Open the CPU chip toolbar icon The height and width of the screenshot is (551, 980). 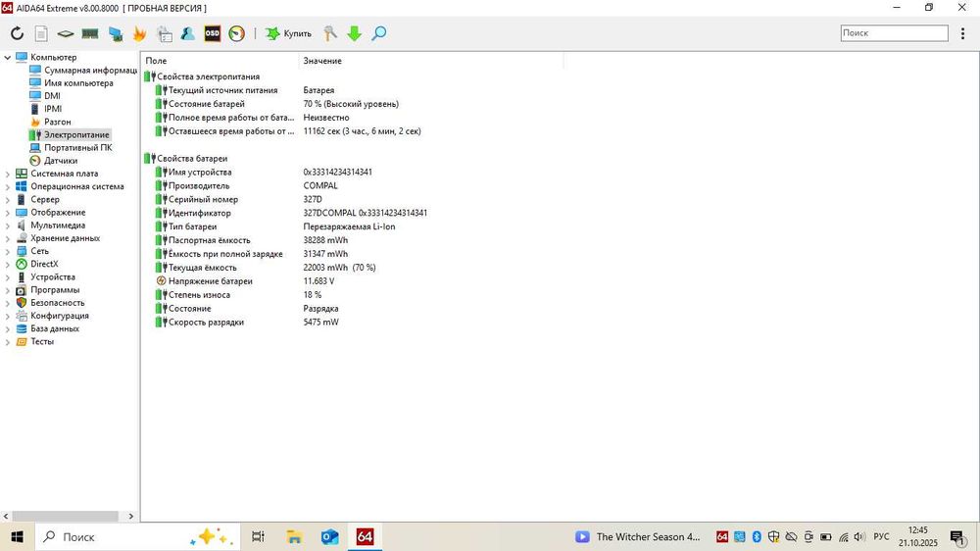66,33
